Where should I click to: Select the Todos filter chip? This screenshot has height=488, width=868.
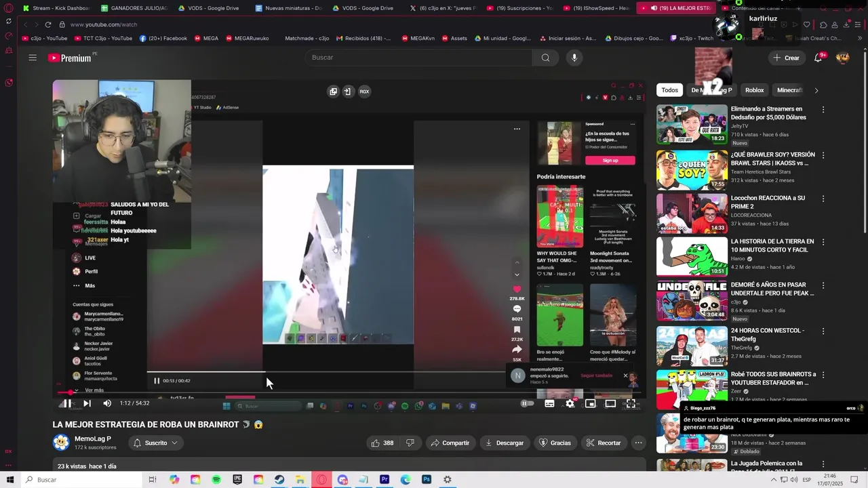[670, 90]
